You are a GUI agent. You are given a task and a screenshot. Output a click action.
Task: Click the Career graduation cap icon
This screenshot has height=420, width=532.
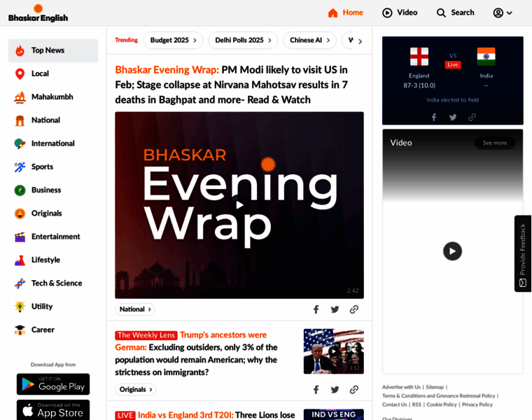(20, 330)
